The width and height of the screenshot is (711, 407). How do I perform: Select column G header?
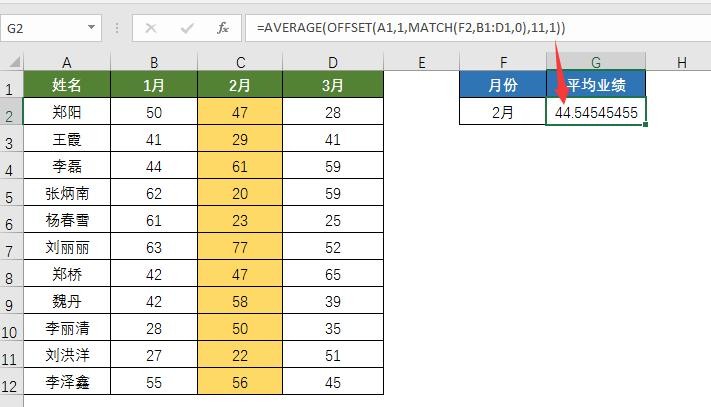pyautogui.click(x=595, y=62)
